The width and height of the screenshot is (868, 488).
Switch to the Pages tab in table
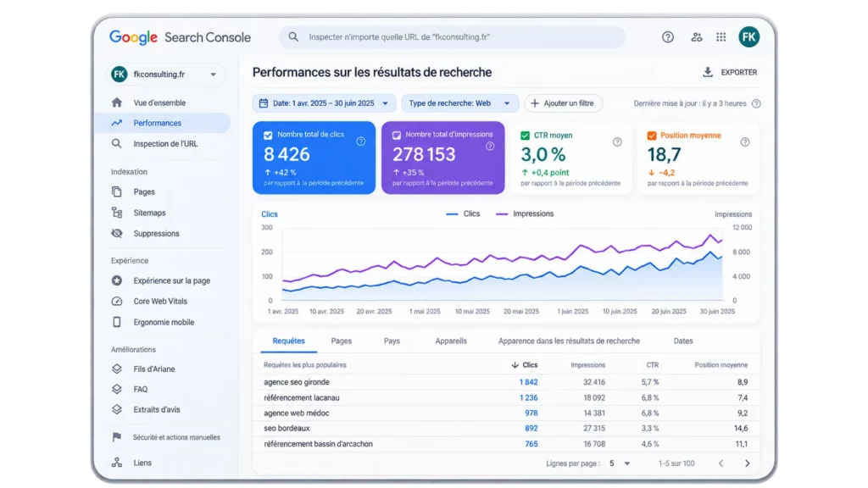coord(341,341)
